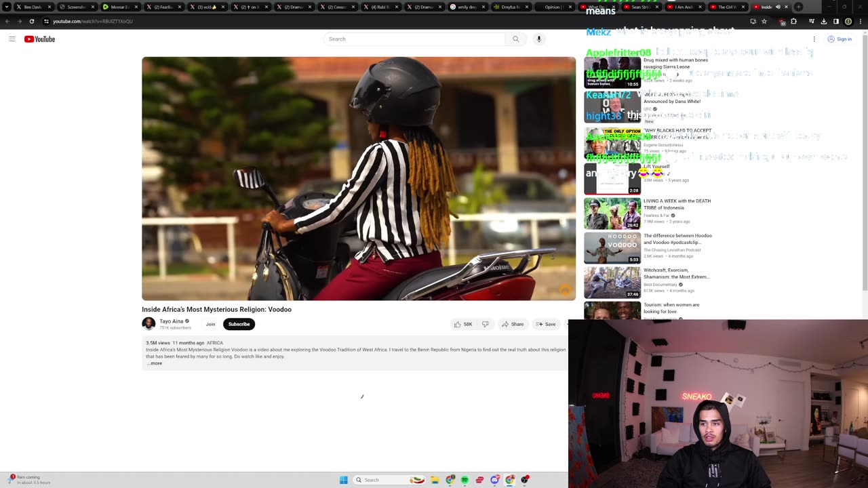
Task: Open 'Tourism: when women are looking' title
Action: (671, 308)
